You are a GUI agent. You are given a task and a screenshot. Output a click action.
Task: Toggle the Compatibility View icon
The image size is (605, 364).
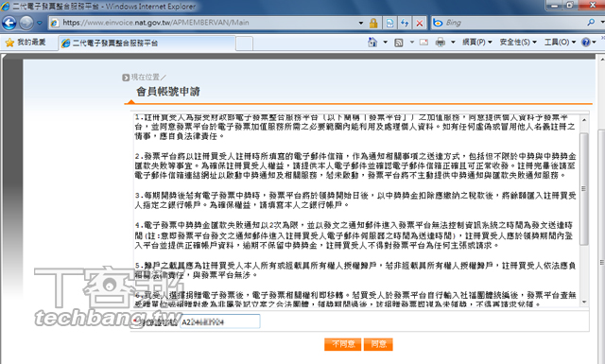(389, 23)
